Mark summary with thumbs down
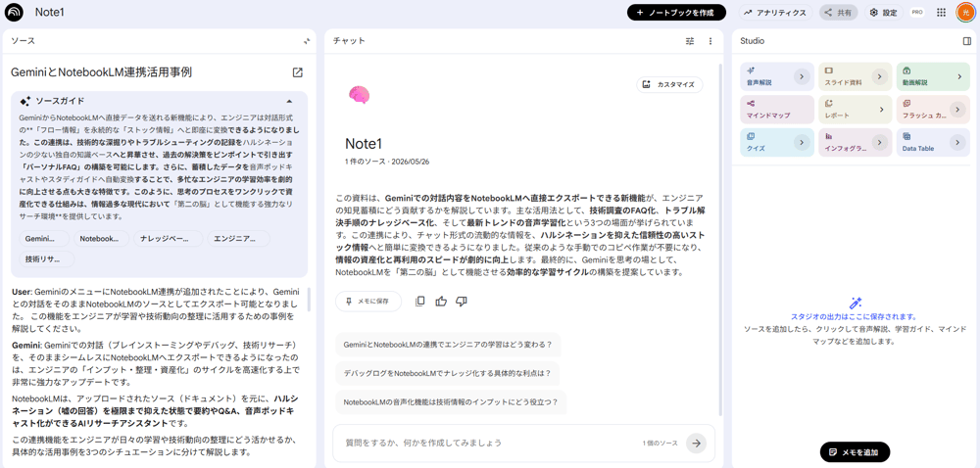The height and width of the screenshot is (468, 980). click(x=462, y=302)
